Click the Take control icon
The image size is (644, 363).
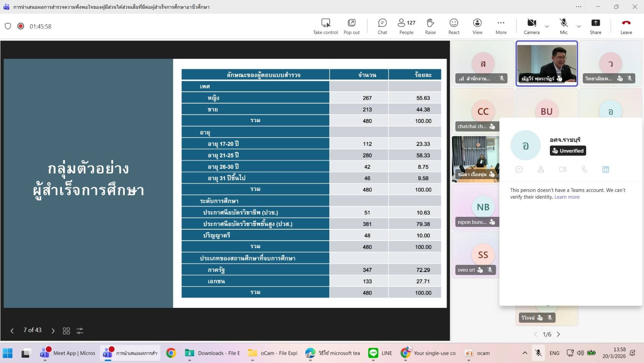tap(325, 23)
